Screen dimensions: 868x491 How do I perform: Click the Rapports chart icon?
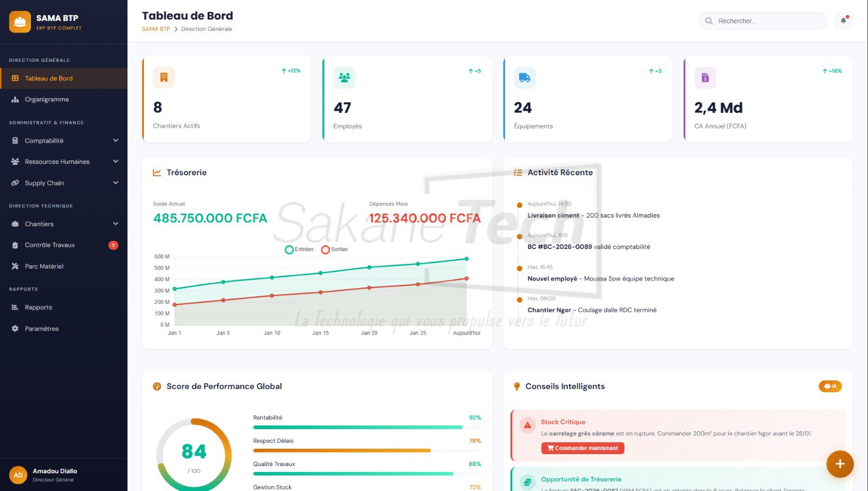point(15,307)
